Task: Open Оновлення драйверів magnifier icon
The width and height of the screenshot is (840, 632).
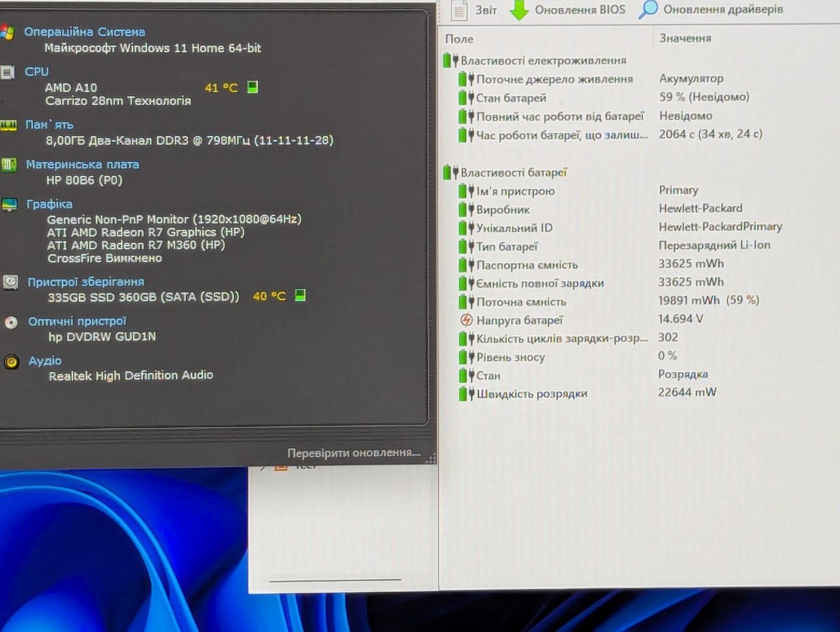Action: pyautogui.click(x=648, y=9)
